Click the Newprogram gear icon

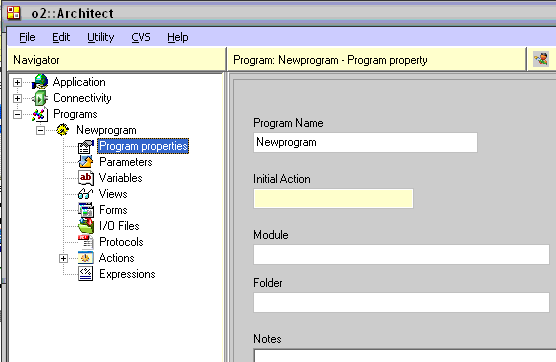coord(63,130)
